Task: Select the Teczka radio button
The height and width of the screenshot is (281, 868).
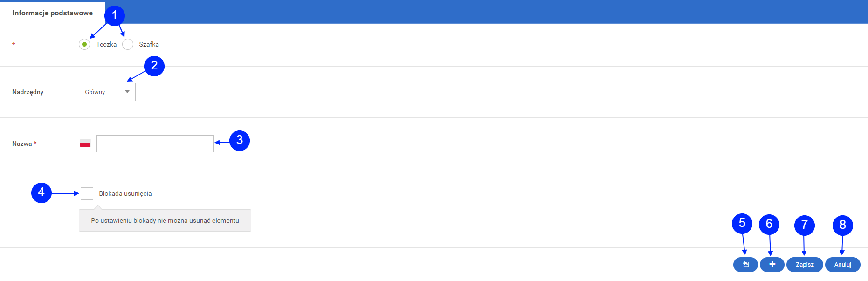Action: click(x=84, y=44)
